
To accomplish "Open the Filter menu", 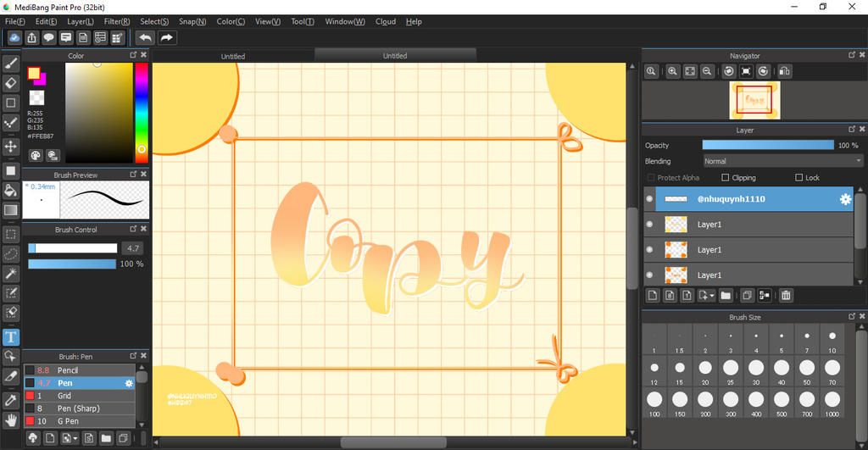I will (117, 21).
